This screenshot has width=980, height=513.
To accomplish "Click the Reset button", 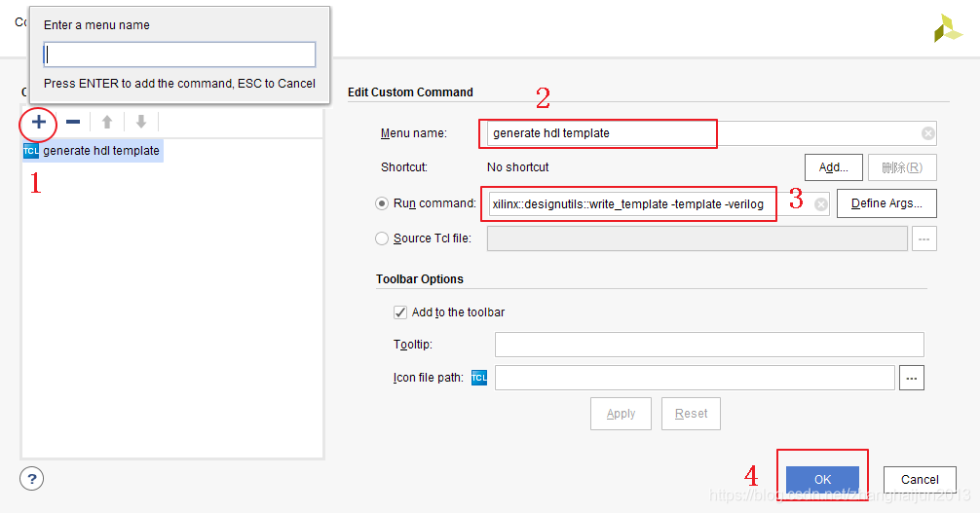I will (691, 414).
